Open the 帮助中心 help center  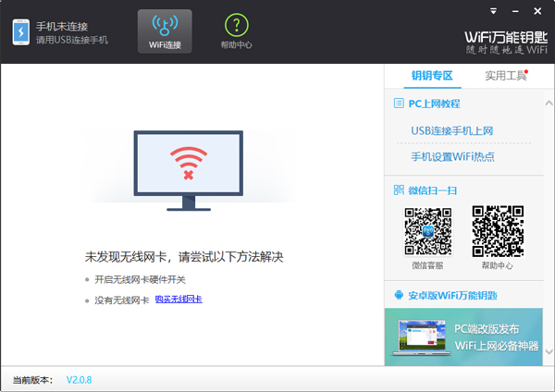tap(236, 31)
